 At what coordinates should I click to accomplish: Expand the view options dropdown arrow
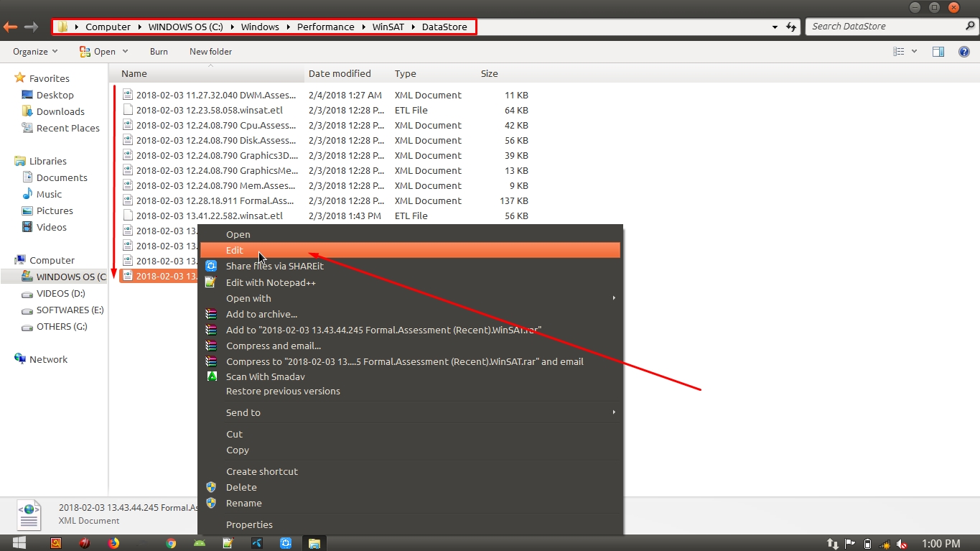coord(914,52)
